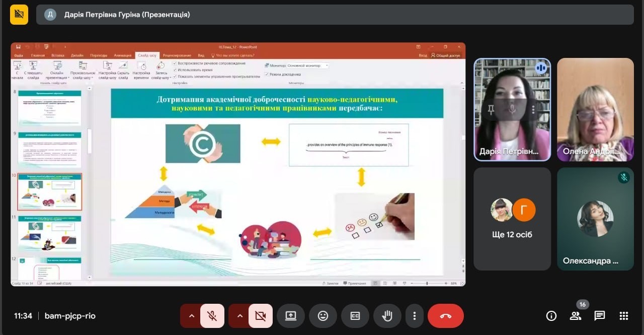
Task: Turn on closed captions
Action: pos(355,316)
